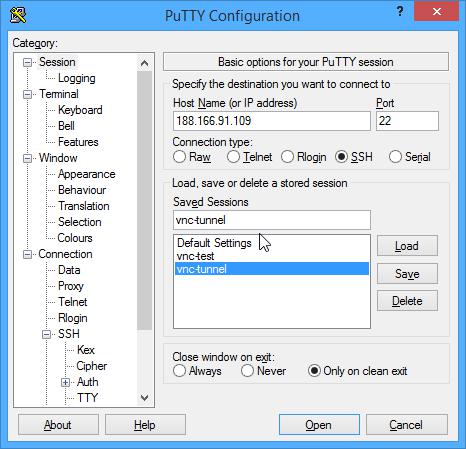Select vnc-tunnel in saved sessions list
The image size is (466, 449).
(272, 269)
